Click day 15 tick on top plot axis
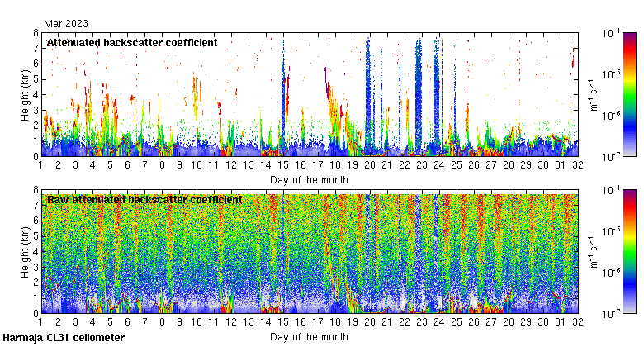The image size is (644, 347). point(283,165)
